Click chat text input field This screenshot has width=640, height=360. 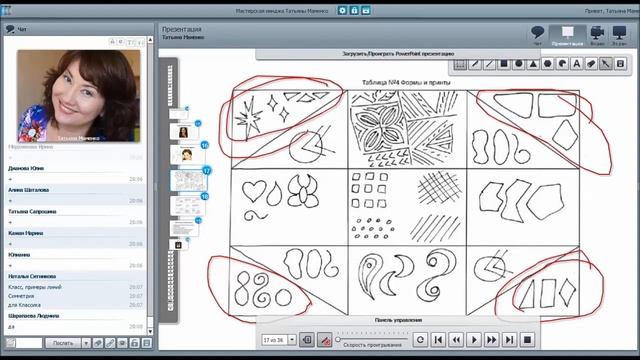[29, 343]
